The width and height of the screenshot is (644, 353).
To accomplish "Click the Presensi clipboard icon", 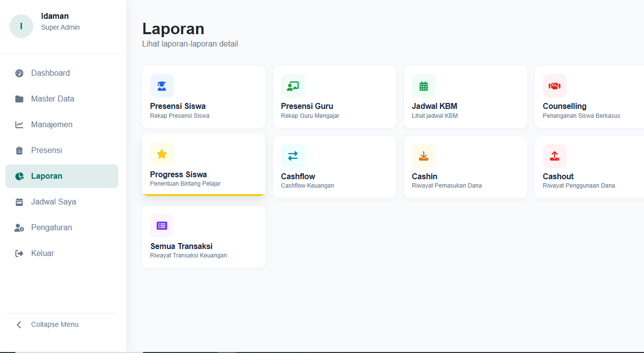I will point(19,151).
